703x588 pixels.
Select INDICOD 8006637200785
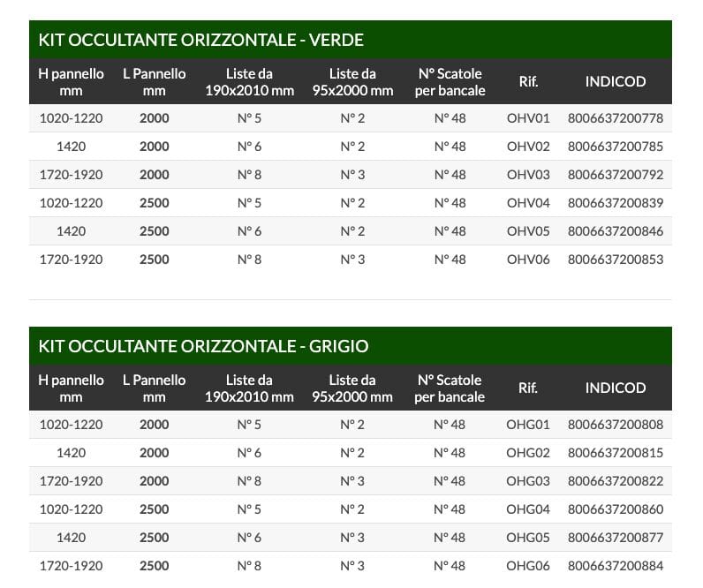pyautogui.click(x=616, y=147)
